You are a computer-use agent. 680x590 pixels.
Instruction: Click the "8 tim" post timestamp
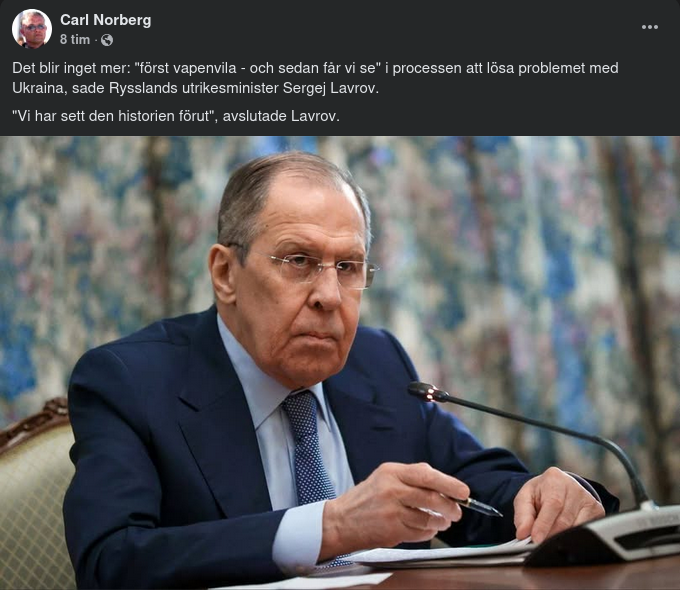point(75,40)
